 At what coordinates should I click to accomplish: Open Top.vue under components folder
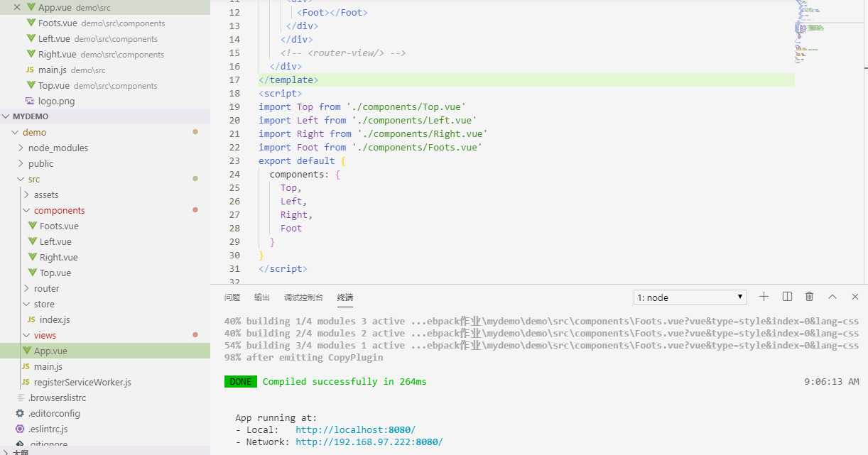[x=105, y=273]
